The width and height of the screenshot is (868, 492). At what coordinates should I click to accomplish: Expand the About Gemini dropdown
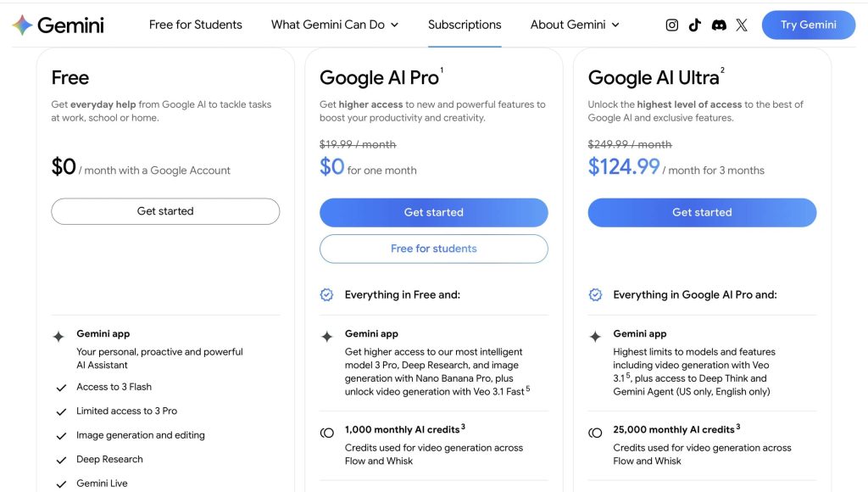[x=575, y=25]
